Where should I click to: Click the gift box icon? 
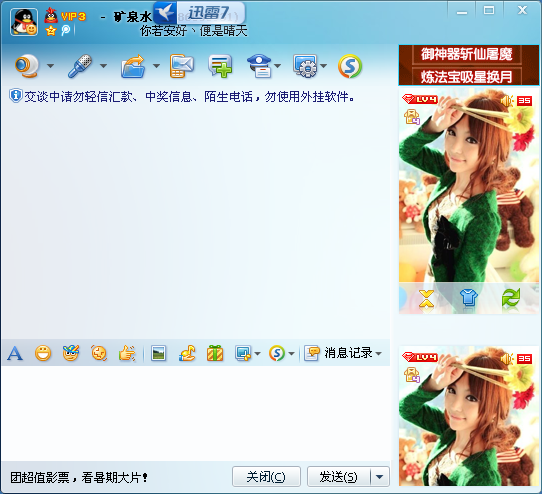click(215, 353)
